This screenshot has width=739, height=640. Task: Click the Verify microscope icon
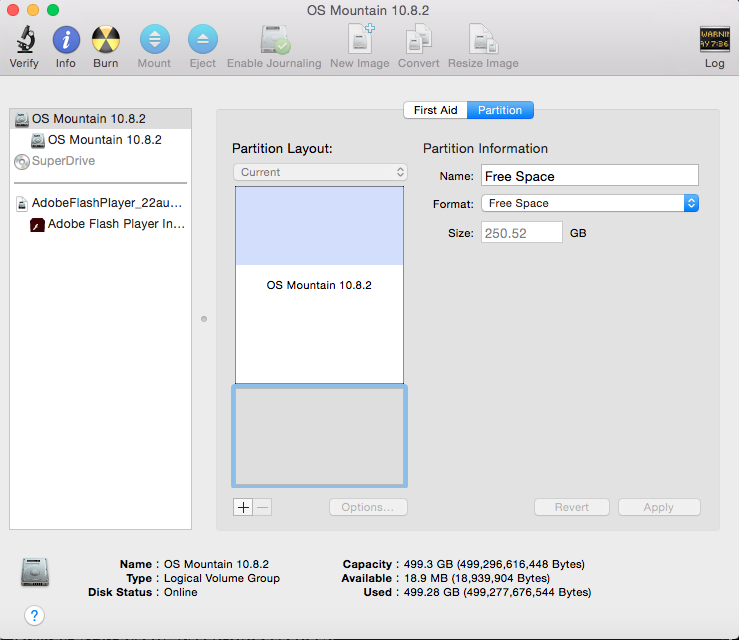25,39
